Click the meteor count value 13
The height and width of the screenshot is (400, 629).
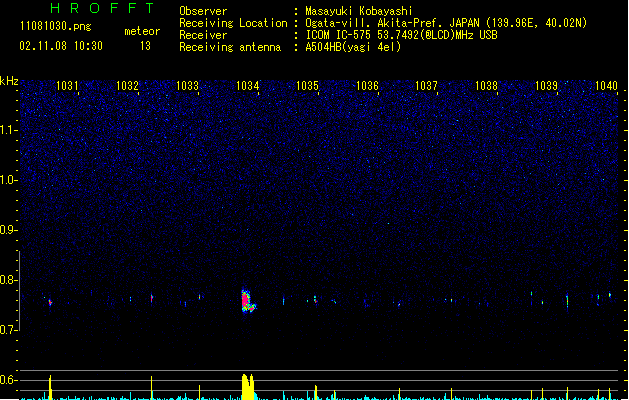[x=145, y=46]
